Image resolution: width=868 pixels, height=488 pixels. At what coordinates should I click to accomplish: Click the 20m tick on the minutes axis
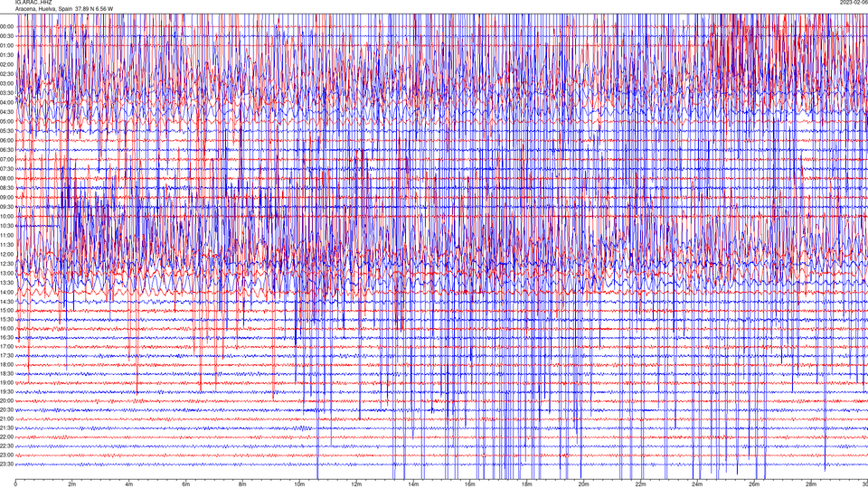point(583,484)
